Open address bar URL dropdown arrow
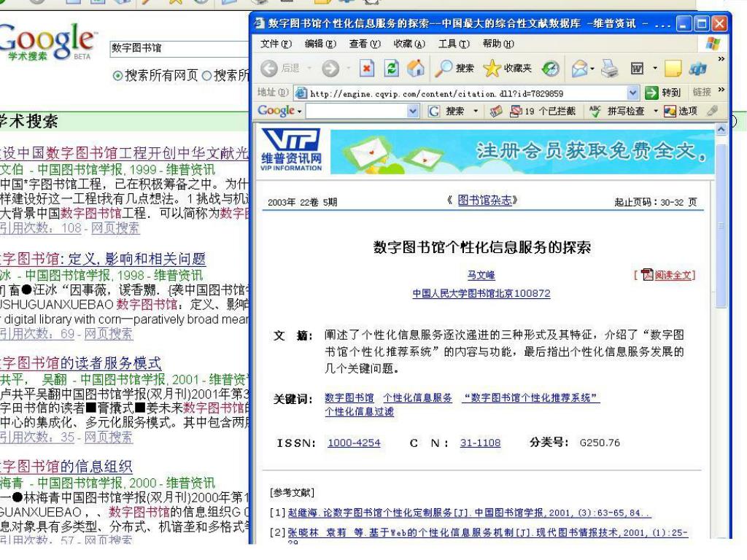 pyautogui.click(x=632, y=93)
